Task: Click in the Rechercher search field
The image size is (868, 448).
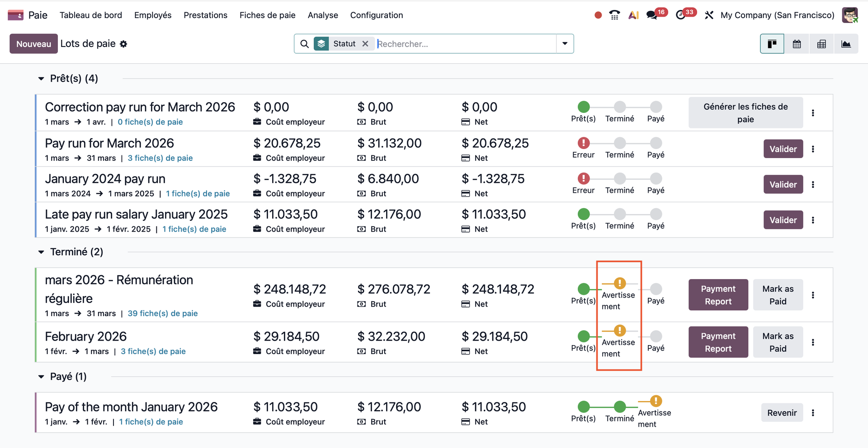Action: [466, 44]
